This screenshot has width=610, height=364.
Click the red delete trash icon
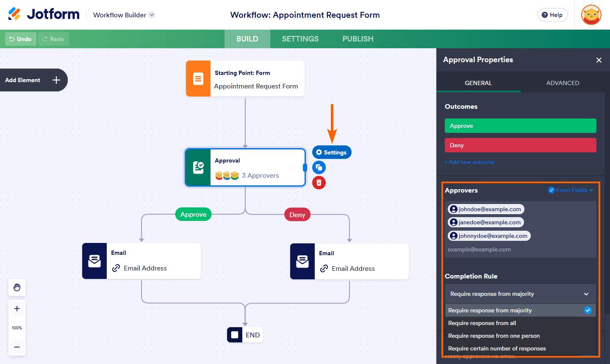pyautogui.click(x=319, y=183)
